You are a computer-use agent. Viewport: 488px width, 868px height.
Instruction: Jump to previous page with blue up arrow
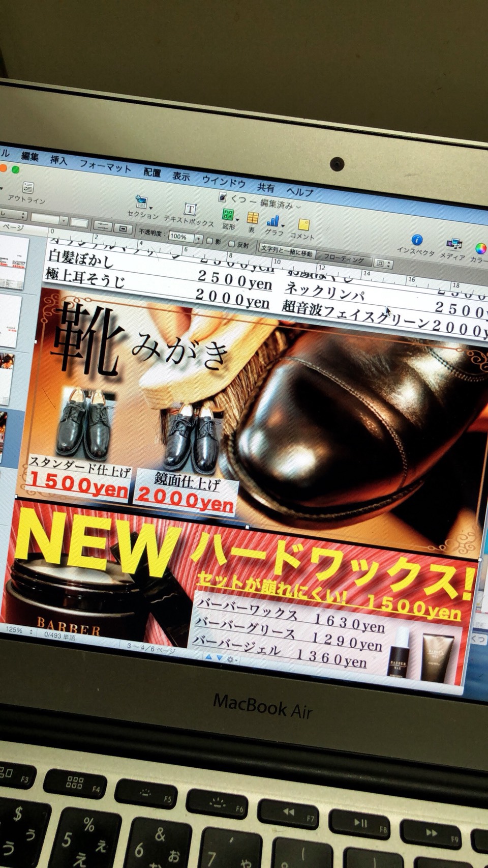point(208,656)
